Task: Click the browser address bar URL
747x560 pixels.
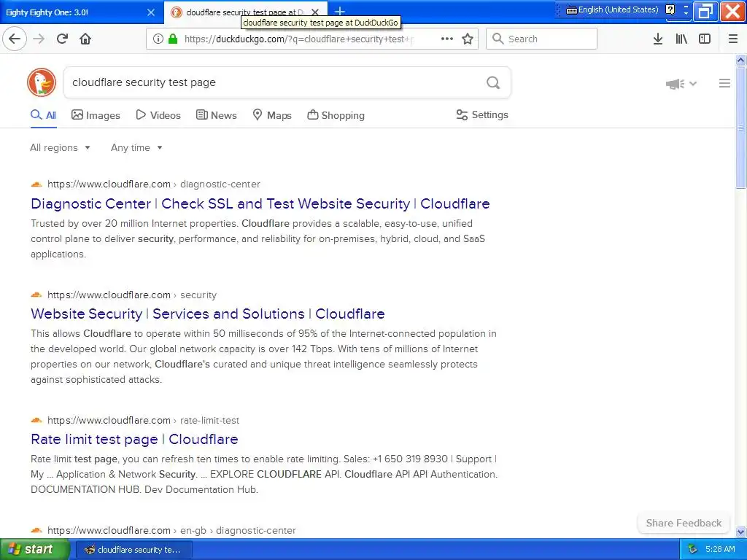Action: pos(298,39)
